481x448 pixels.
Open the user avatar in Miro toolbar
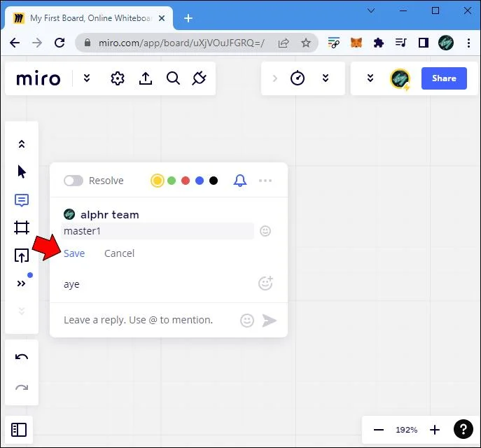tap(400, 79)
